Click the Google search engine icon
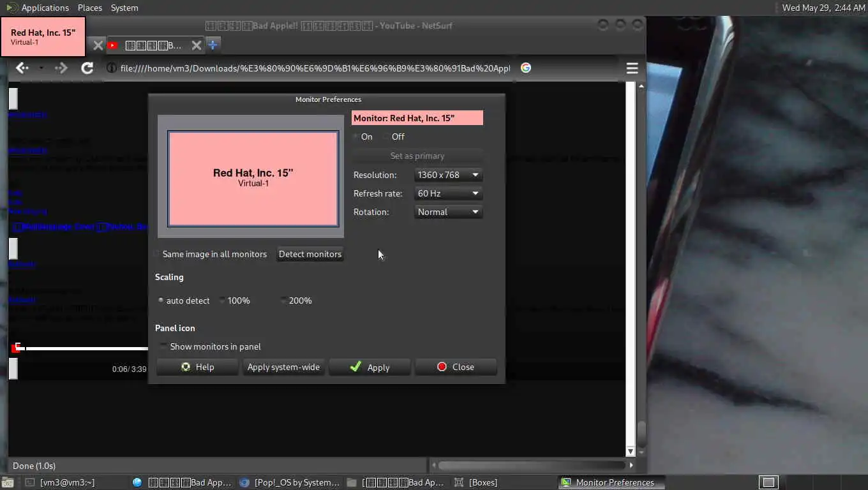The width and height of the screenshot is (868, 490). (x=526, y=68)
